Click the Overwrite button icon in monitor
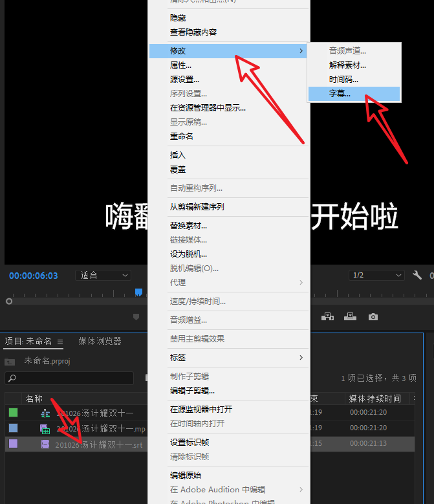The width and height of the screenshot is (434, 504). point(350,317)
